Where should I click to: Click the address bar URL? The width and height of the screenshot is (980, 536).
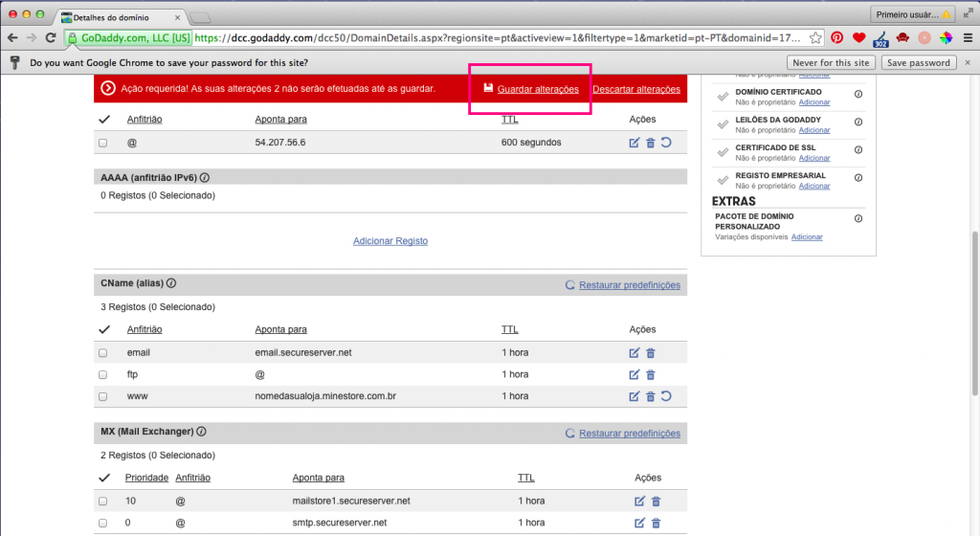[497, 38]
